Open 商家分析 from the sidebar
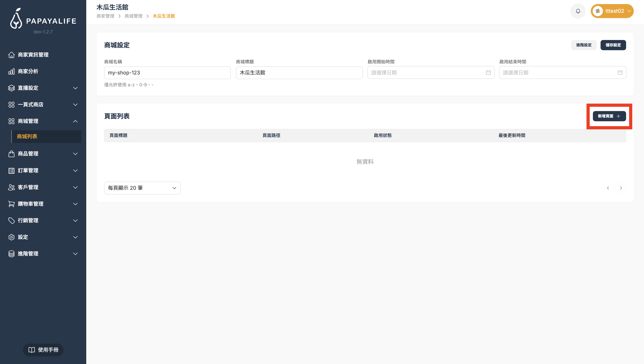The height and width of the screenshot is (364, 644). click(x=28, y=71)
